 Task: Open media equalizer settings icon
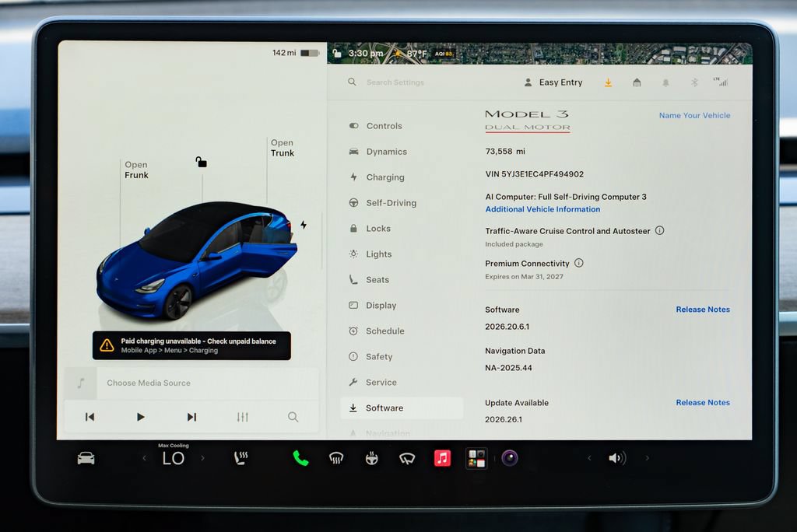(x=243, y=417)
